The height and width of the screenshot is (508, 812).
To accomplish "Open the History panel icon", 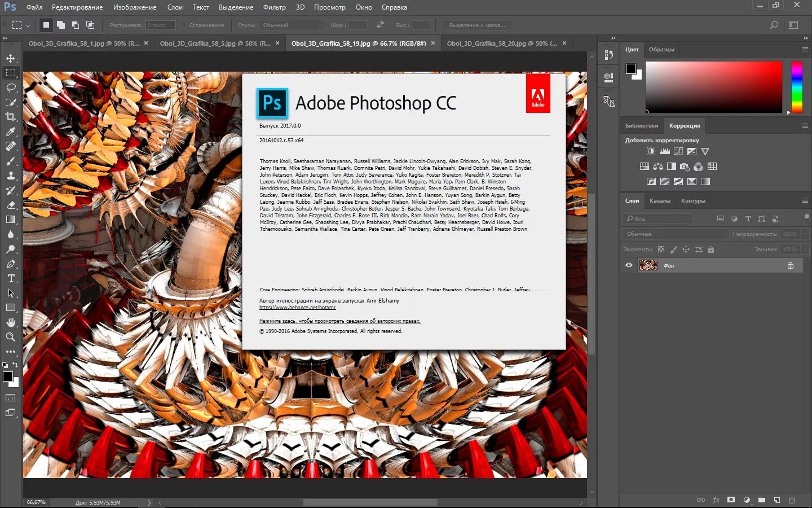I will click(x=608, y=55).
